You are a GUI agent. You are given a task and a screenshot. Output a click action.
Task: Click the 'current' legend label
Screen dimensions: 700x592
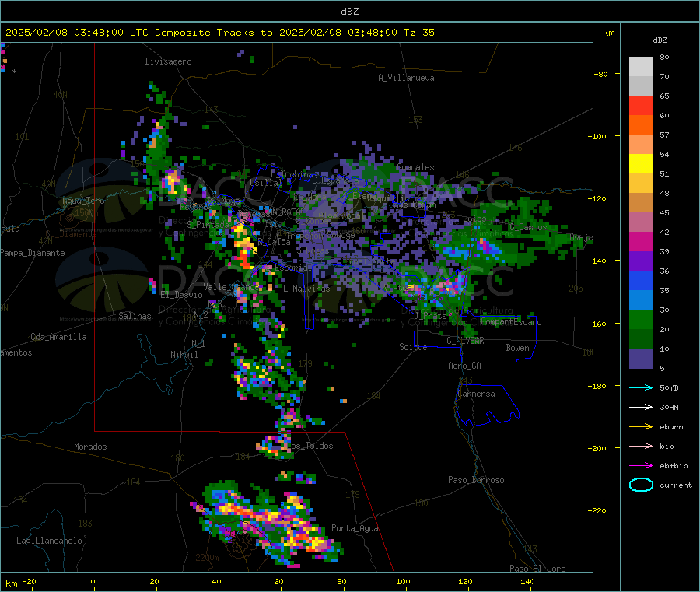(x=675, y=485)
